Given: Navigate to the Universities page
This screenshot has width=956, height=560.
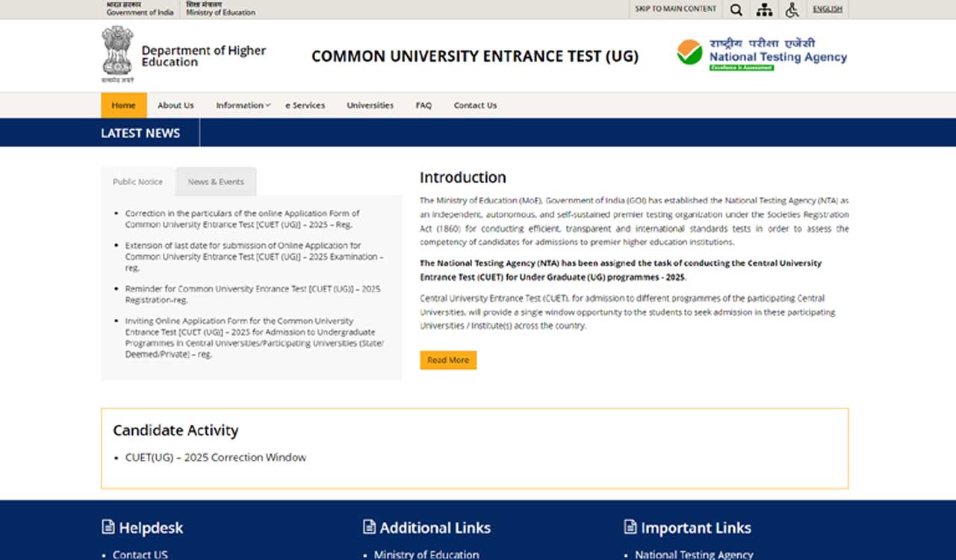Looking at the screenshot, I should click(x=370, y=105).
